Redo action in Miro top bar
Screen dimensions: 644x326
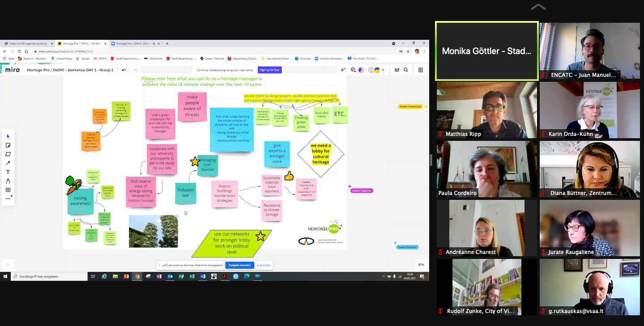pos(135,70)
